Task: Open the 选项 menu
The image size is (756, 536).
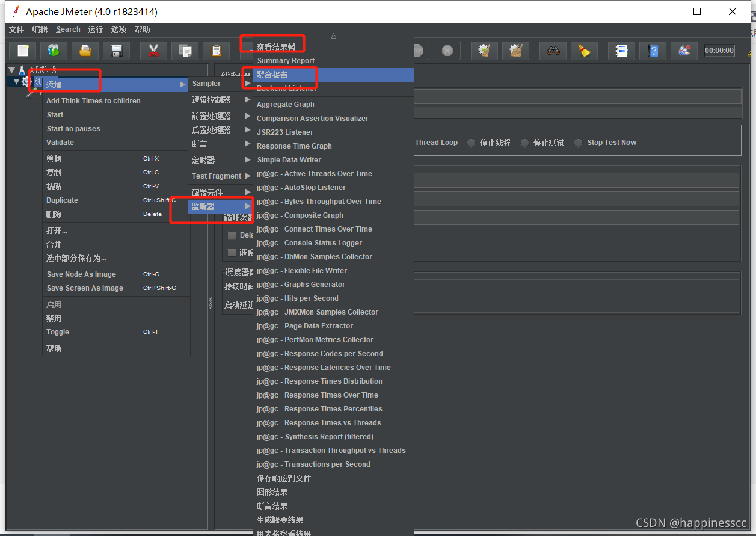Action: click(x=119, y=29)
